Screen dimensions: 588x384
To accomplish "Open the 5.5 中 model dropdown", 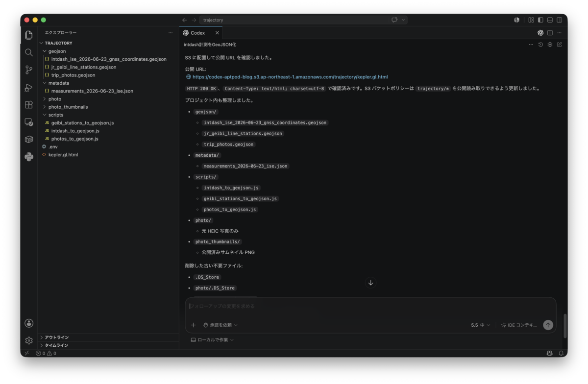I will pos(480,325).
